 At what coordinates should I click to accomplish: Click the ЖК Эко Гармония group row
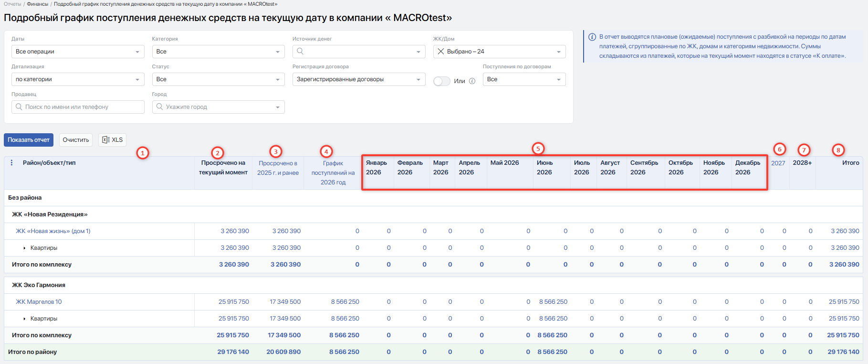[433, 285]
